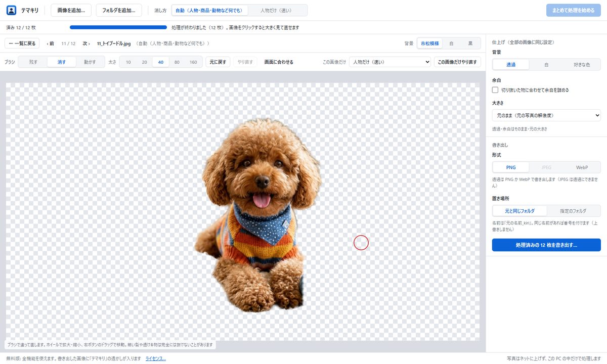Screen dimensions: 607x364
Task: Click 処理済みの 12 枚を書き出す button
Action: coord(546,245)
